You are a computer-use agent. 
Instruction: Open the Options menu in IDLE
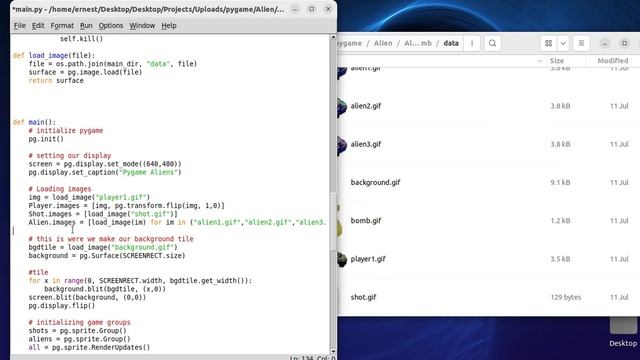tap(111, 26)
